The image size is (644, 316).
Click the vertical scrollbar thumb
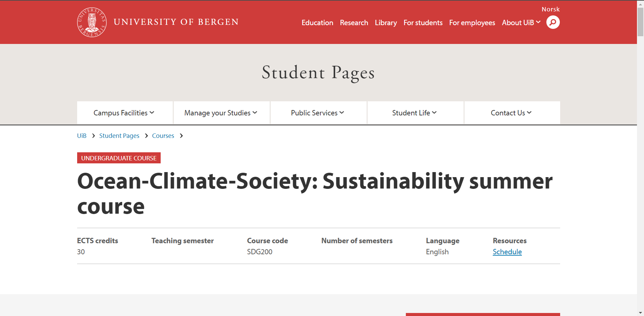coord(640,21)
